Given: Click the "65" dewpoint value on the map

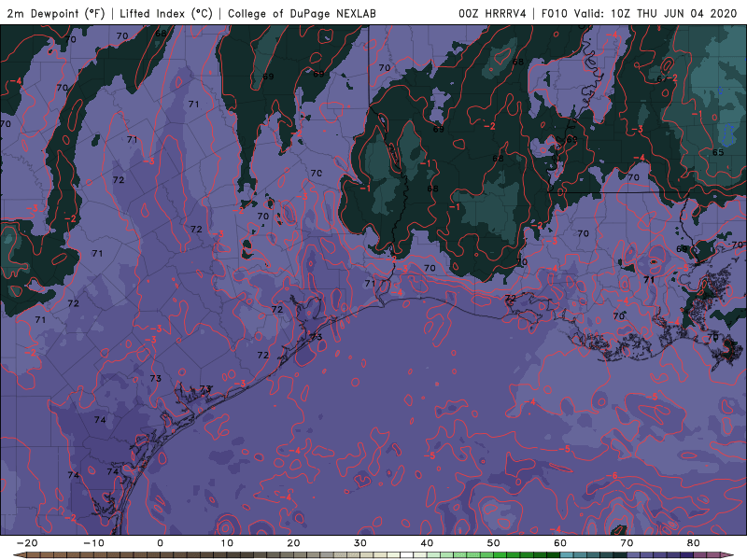Looking at the screenshot, I should 718,152.
